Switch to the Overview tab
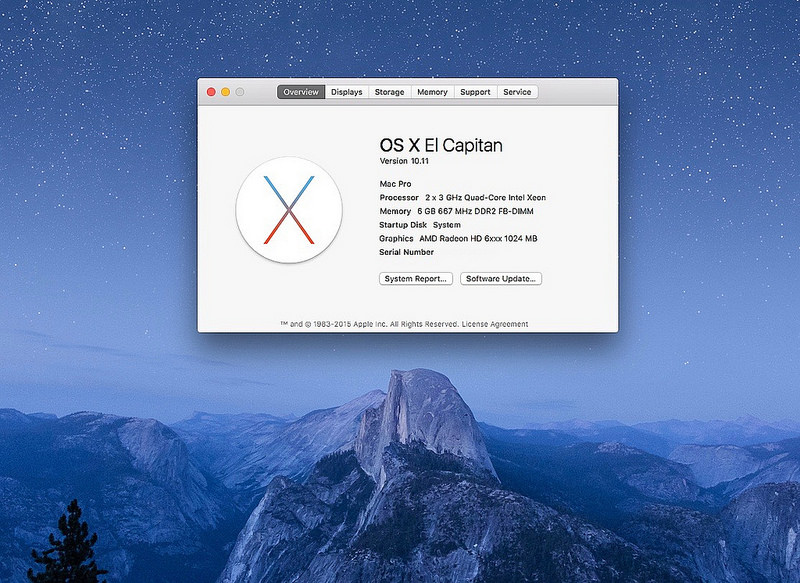800x583 pixels. point(301,92)
